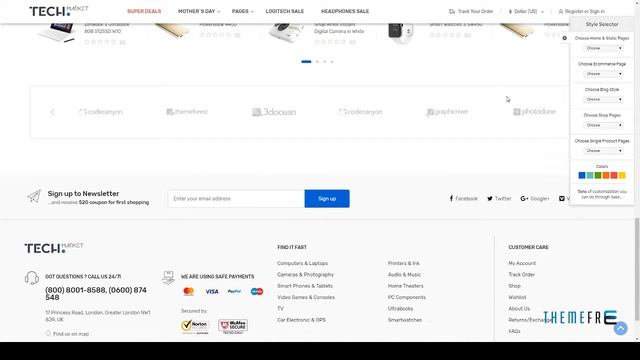Open Printers & Ink footer link

(404, 263)
